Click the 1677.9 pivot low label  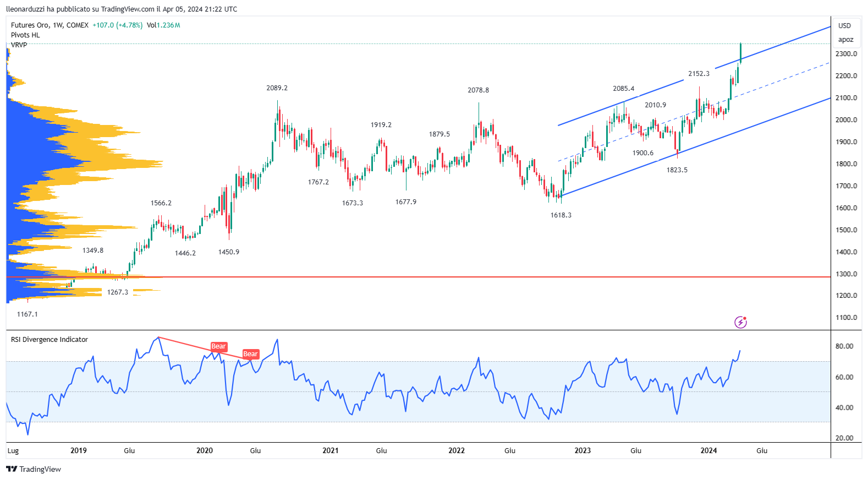(405, 202)
